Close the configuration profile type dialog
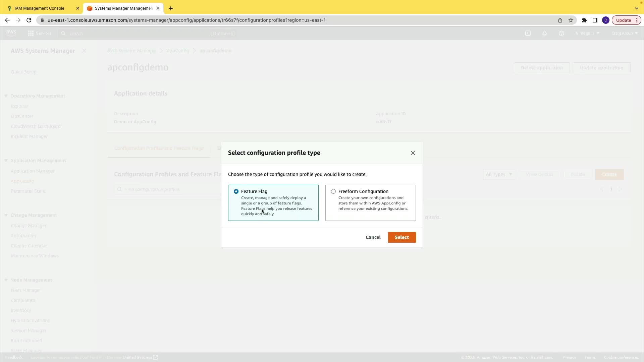This screenshot has width=644, height=362. click(x=413, y=153)
